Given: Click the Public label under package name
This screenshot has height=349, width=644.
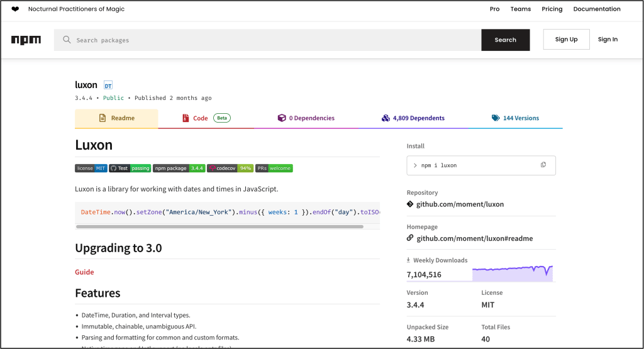Looking at the screenshot, I should coord(113,97).
